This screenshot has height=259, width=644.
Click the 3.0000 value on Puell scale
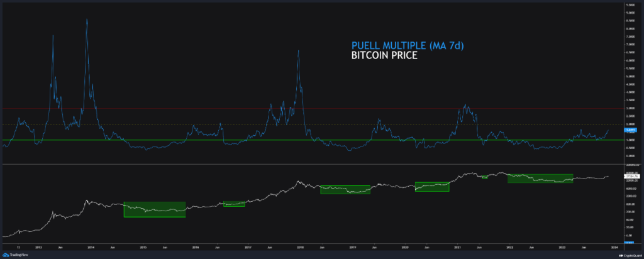coord(630,108)
